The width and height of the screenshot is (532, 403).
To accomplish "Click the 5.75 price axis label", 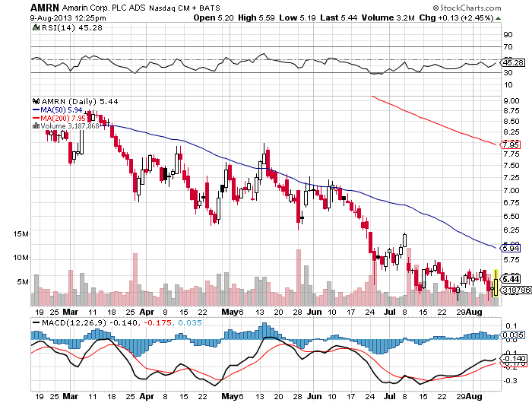I will [x=511, y=260].
